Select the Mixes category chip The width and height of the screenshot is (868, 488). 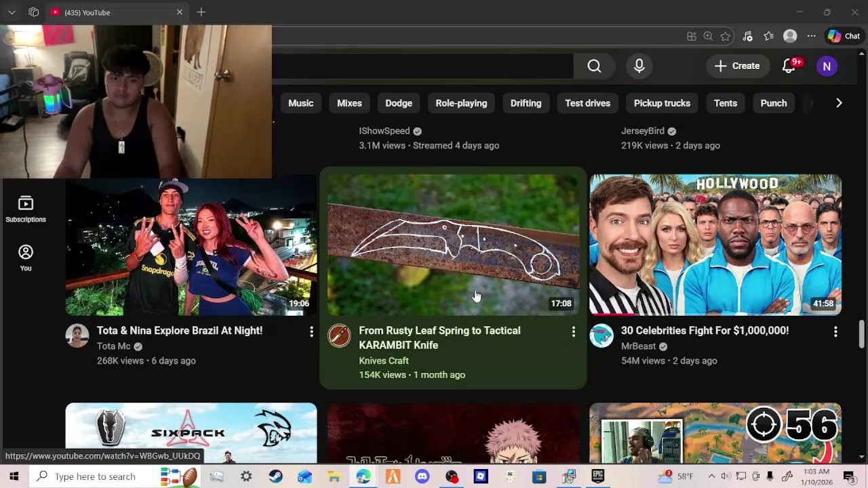pyautogui.click(x=349, y=103)
